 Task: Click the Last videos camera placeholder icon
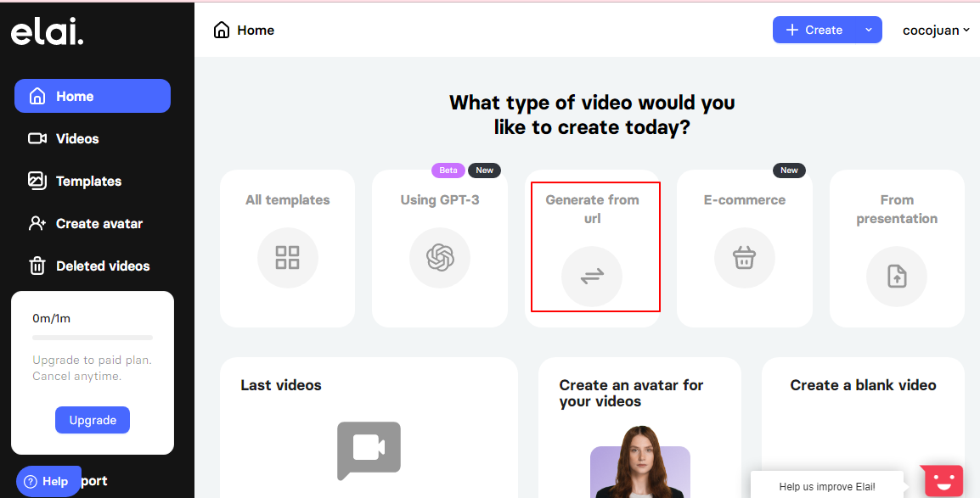(x=369, y=450)
